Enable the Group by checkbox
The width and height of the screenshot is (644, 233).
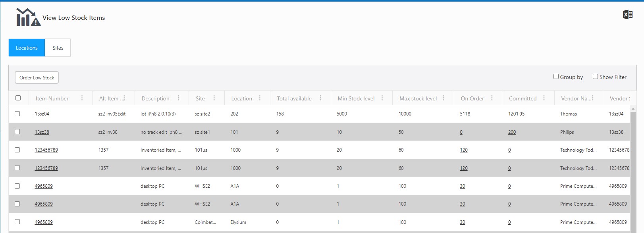tap(556, 77)
